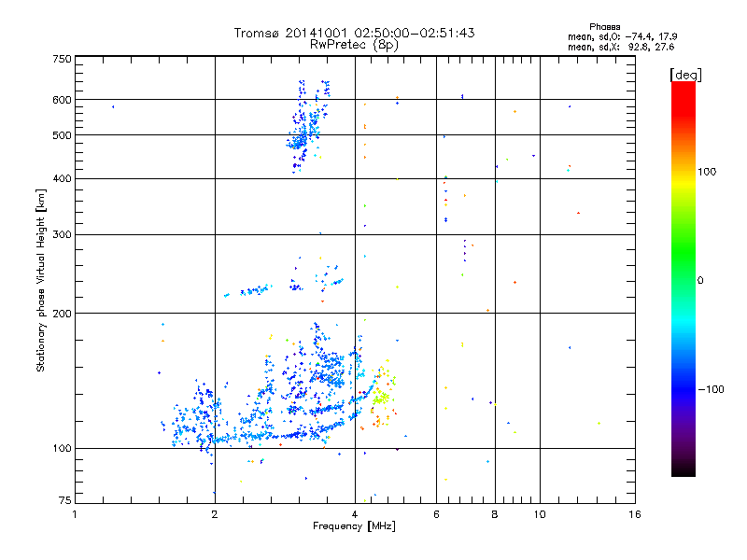The height and width of the screenshot is (560, 747).
Task: Click the '[deg]' colorbar unit label
Action: pos(685,75)
